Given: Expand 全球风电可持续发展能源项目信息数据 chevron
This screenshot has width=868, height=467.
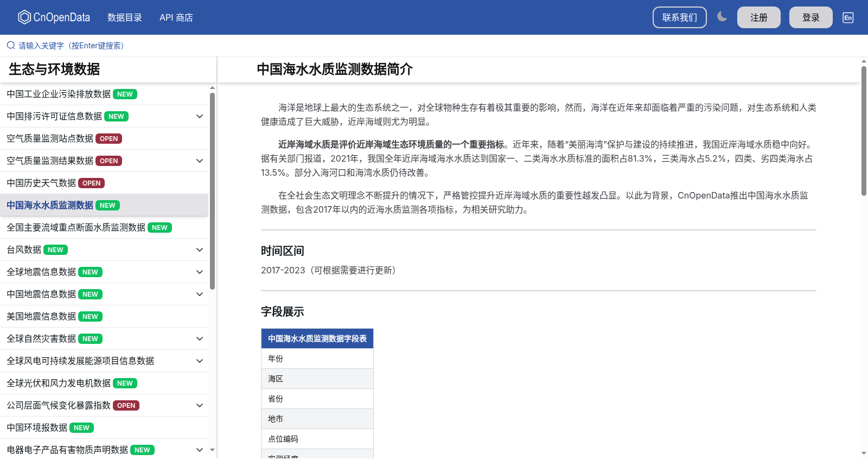Looking at the screenshot, I should 200,361.
